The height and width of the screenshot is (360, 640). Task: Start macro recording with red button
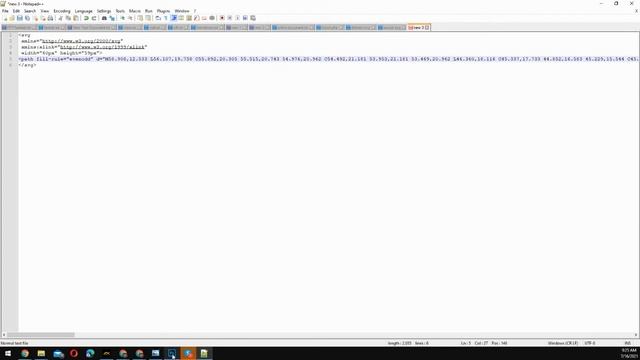[x=222, y=18]
